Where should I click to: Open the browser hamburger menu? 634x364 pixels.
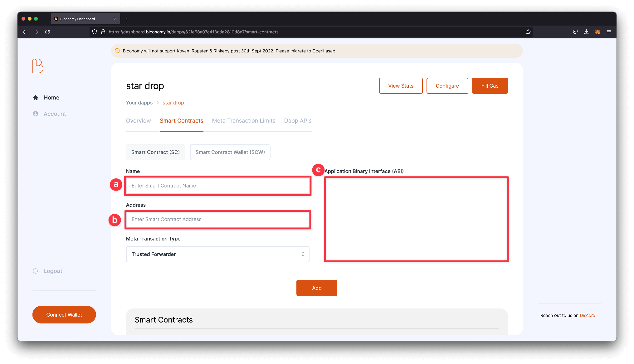click(609, 32)
